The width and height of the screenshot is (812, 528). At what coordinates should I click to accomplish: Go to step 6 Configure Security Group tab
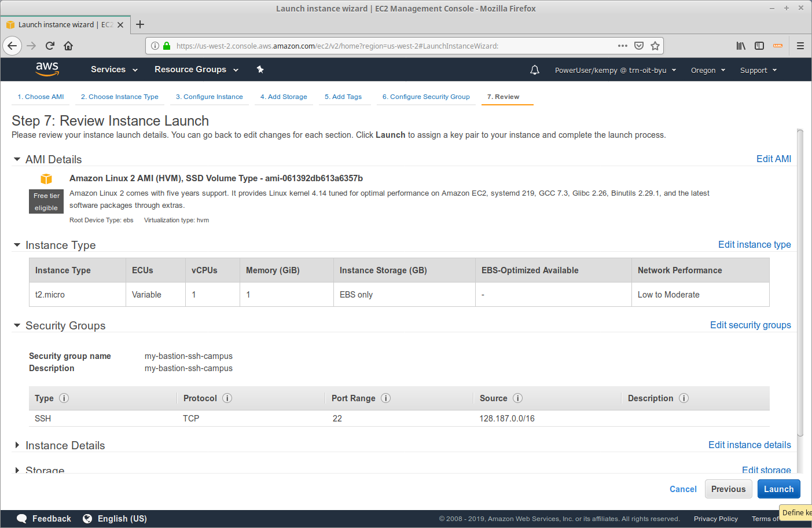point(426,97)
